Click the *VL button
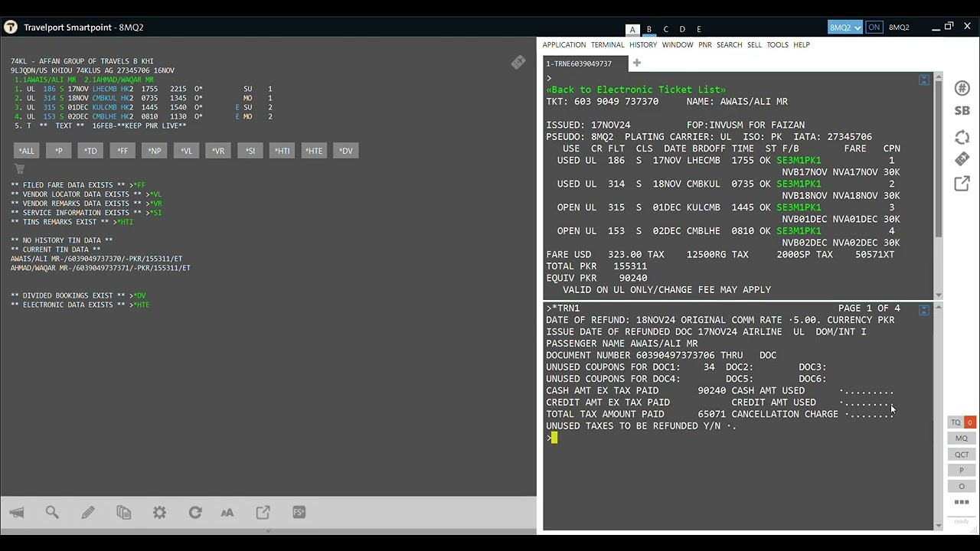Screen dimensions: 980x551 tap(186, 151)
